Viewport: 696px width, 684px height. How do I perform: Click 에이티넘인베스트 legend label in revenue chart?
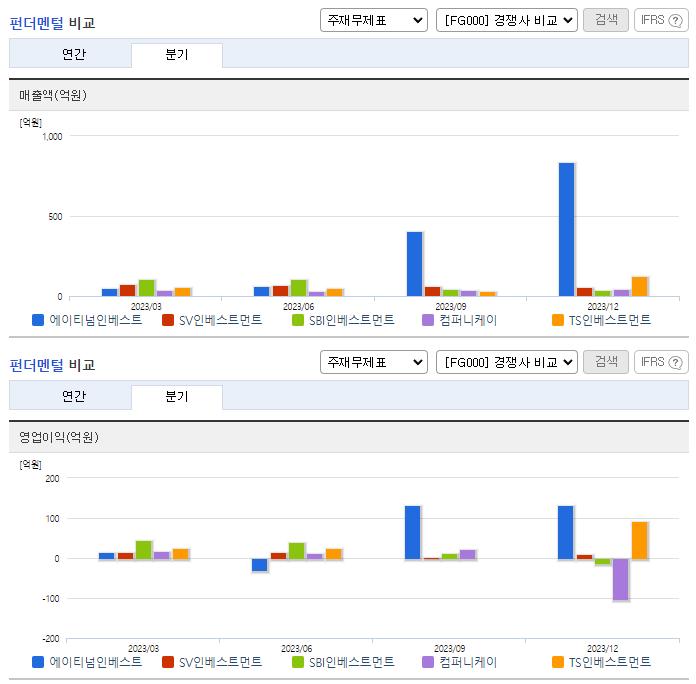point(95,320)
